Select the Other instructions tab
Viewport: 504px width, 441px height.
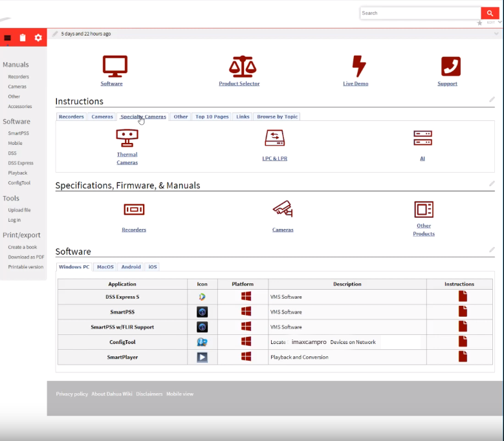pyautogui.click(x=181, y=116)
